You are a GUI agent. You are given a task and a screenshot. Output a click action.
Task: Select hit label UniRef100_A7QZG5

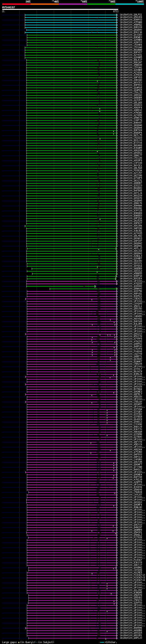(x=131, y=284)
